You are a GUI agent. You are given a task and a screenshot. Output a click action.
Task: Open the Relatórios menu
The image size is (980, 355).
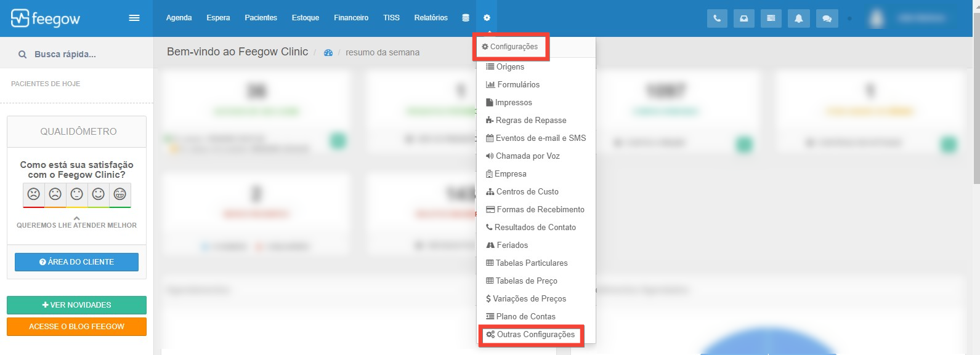431,18
